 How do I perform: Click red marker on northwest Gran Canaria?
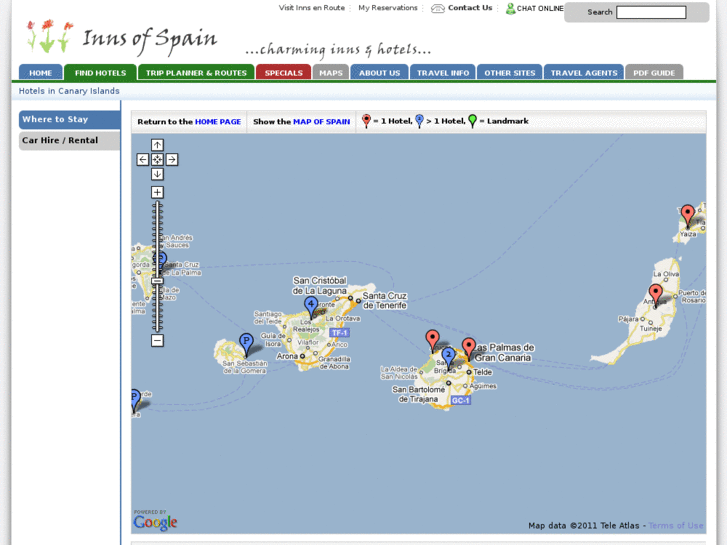point(432,340)
